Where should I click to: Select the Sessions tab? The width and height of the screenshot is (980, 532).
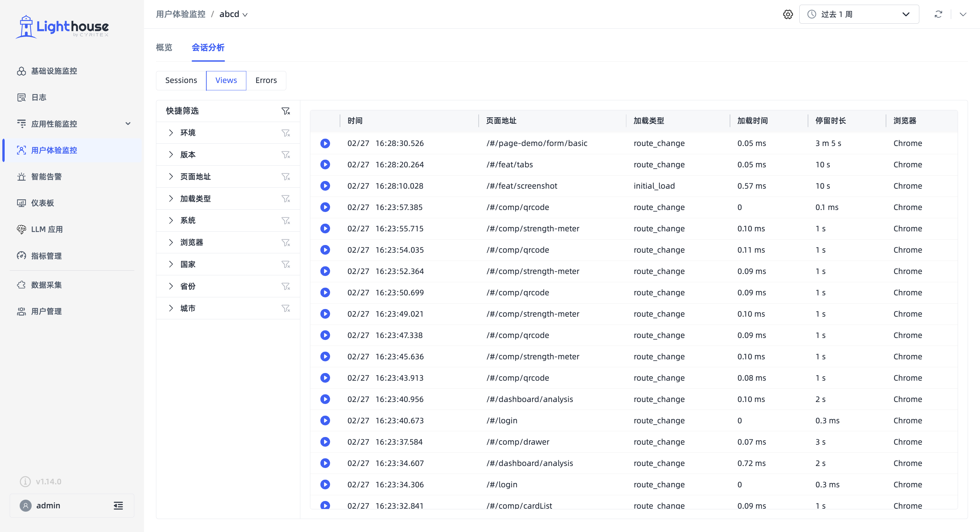[x=181, y=80]
